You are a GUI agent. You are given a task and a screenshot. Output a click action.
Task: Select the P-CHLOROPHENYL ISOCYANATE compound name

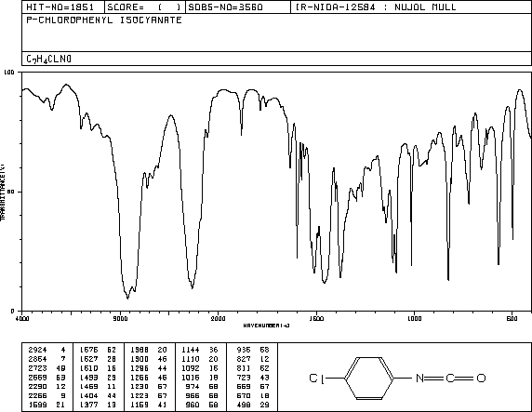[104, 20]
